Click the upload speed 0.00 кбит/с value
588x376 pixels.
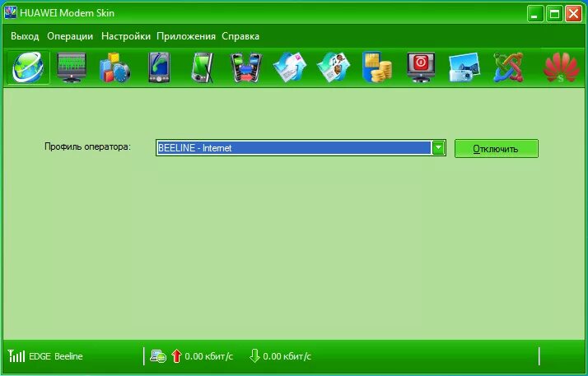209,356
